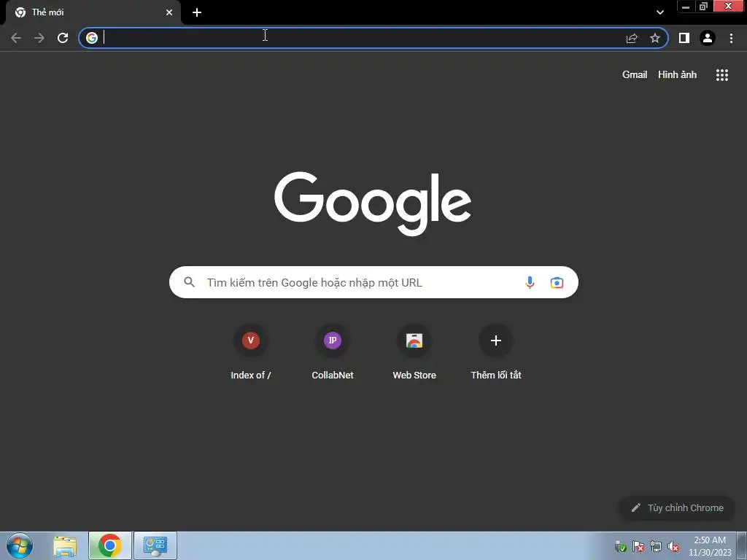The image size is (747, 560).
Task: Open the Action Center flag icon
Action: pos(638,547)
